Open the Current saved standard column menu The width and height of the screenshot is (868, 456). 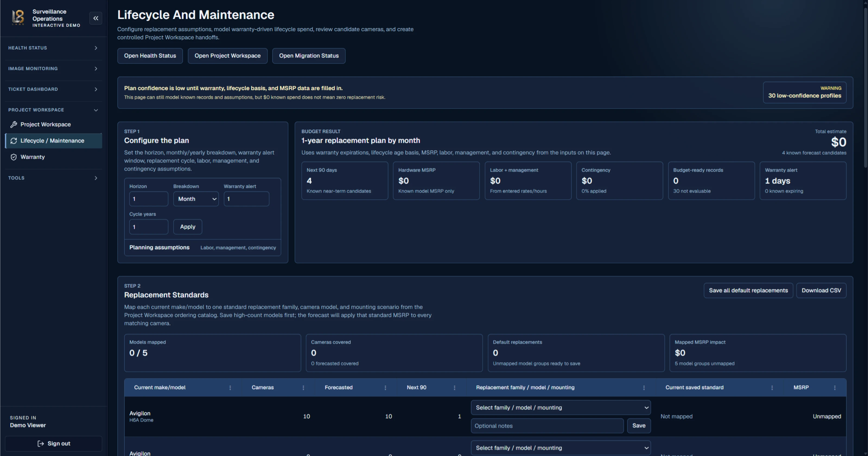(x=772, y=388)
